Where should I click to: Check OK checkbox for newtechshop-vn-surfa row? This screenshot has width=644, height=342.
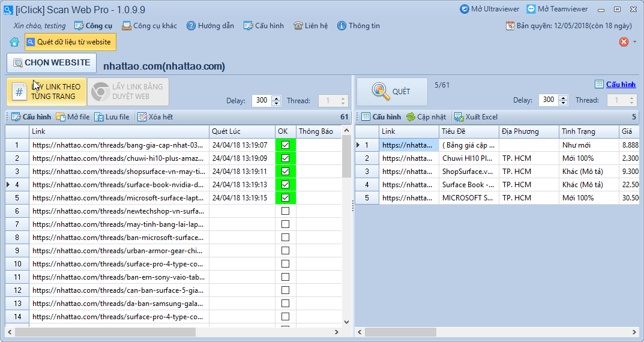coord(286,211)
